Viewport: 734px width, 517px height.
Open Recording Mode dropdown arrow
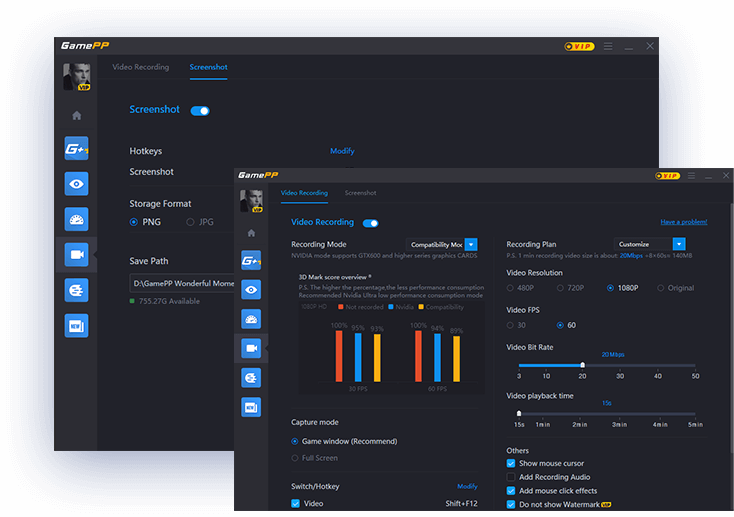click(471, 244)
